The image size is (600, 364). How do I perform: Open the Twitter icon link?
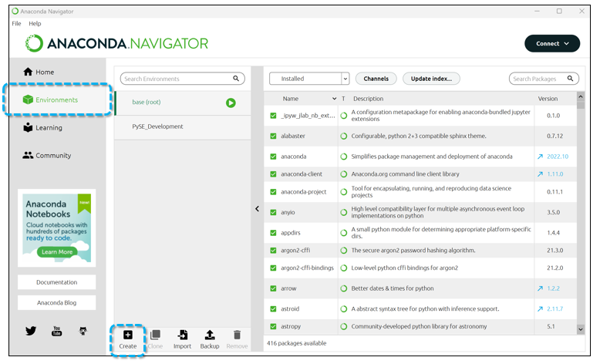[31, 331]
